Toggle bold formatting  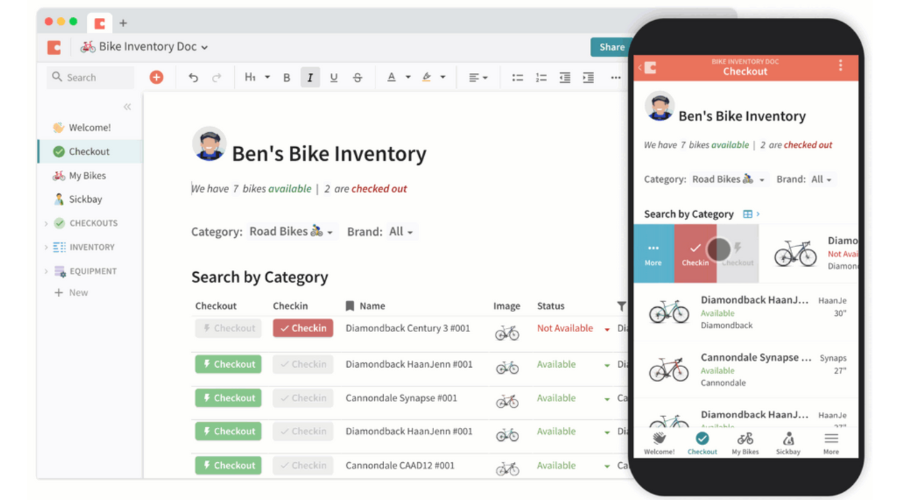[286, 77]
